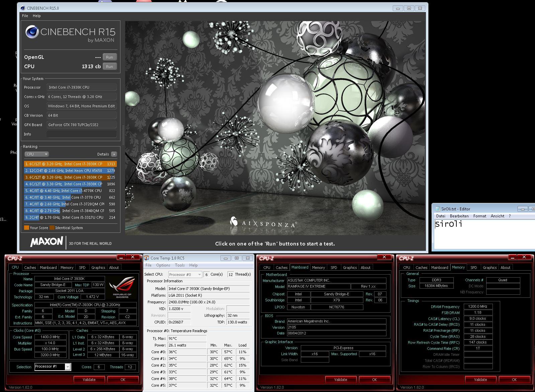Open Format menu in Editor
The width and height of the screenshot is (535, 392).
point(480,216)
